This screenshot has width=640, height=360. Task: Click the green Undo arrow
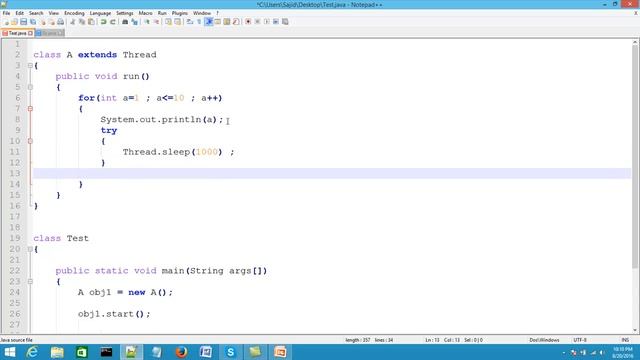pyautogui.click(x=104, y=22)
